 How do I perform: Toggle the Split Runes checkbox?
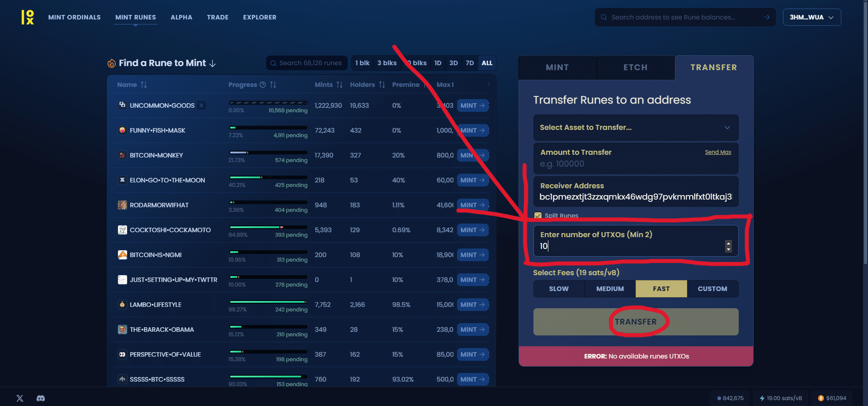(x=538, y=215)
